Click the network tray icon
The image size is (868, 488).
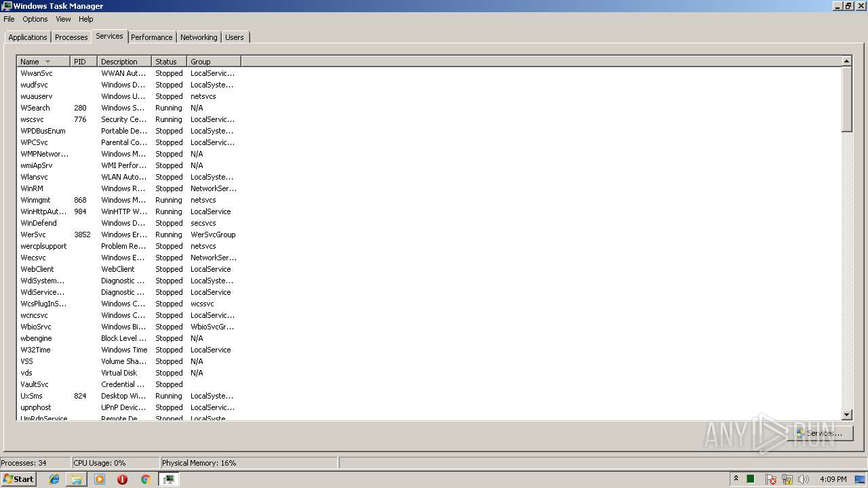[x=787, y=479]
